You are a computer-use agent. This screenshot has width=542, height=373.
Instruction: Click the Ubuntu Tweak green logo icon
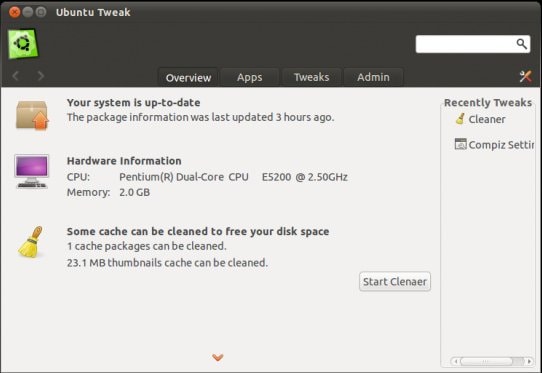[x=23, y=44]
